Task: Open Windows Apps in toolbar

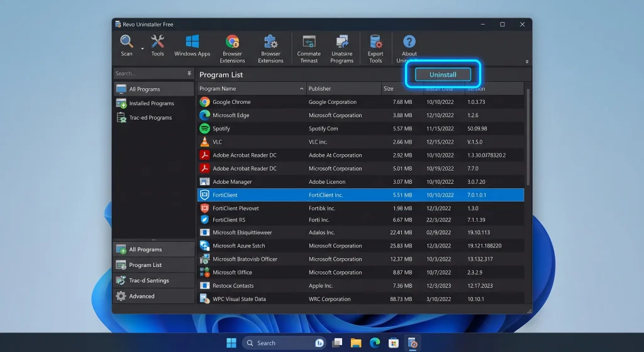Action: [x=192, y=45]
